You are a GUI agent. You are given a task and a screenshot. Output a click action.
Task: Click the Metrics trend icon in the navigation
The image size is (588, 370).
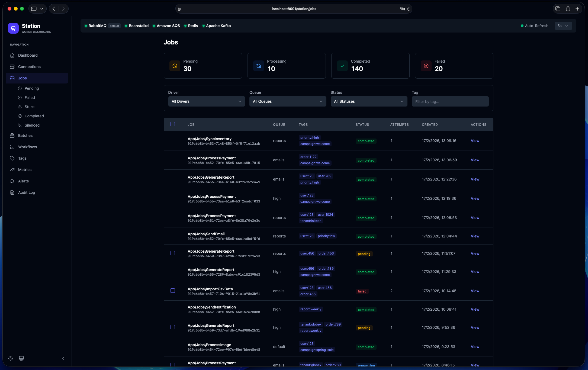tap(12, 170)
